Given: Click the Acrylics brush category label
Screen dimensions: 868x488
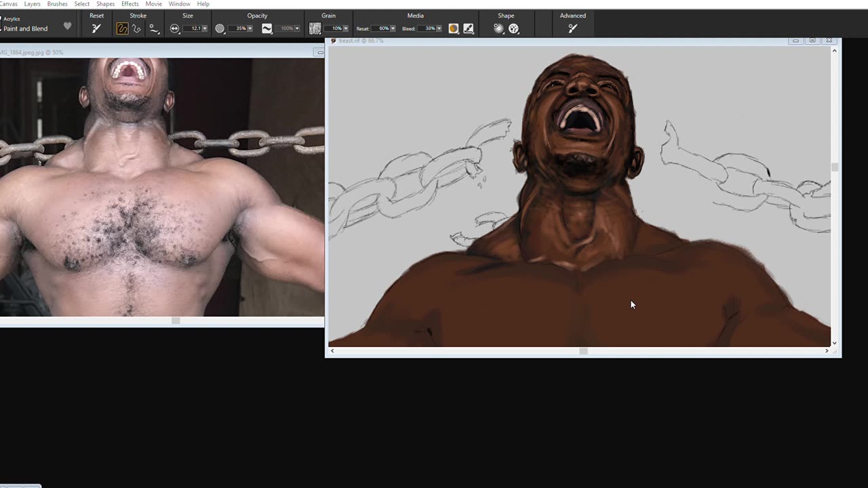Looking at the screenshot, I should (x=12, y=19).
